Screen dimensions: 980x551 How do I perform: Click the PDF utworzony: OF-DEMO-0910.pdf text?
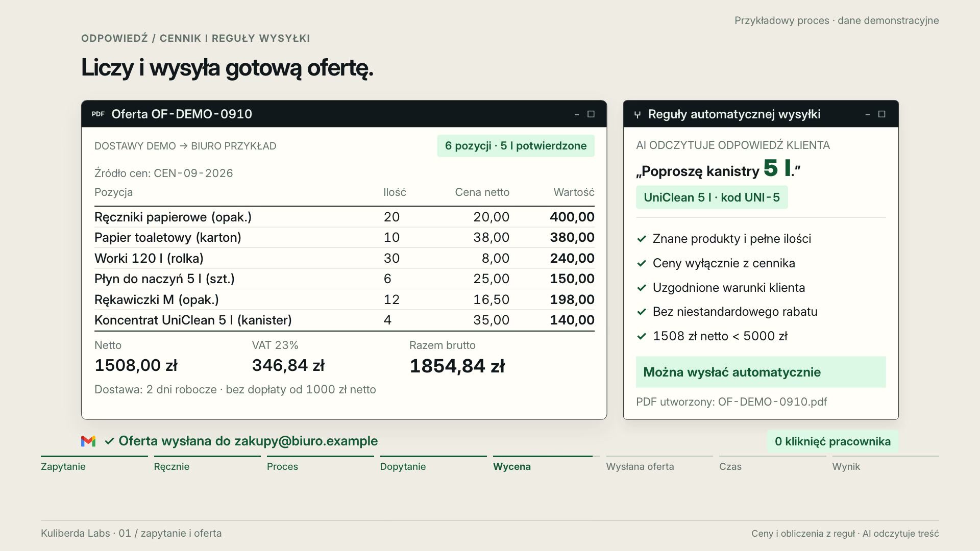[731, 402]
